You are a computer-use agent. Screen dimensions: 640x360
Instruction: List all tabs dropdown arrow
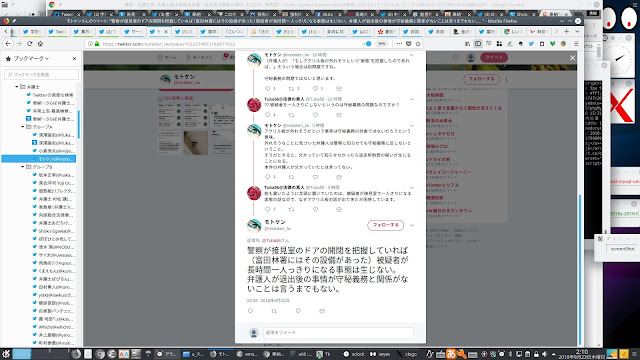tap(577, 31)
